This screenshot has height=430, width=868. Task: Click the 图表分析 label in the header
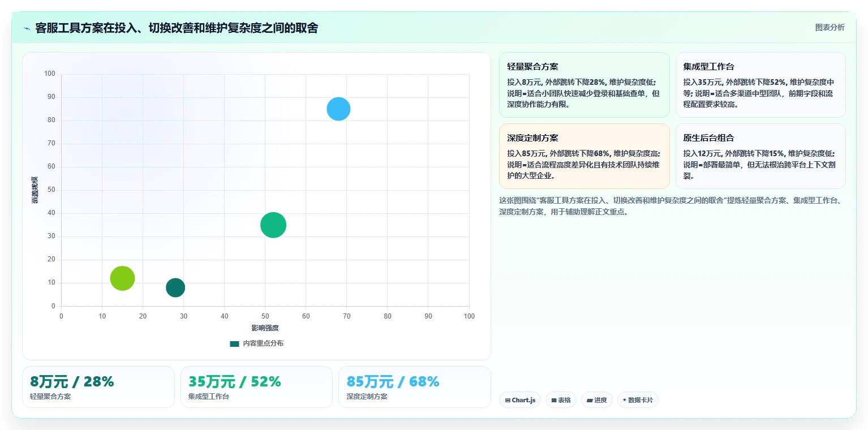(x=830, y=27)
